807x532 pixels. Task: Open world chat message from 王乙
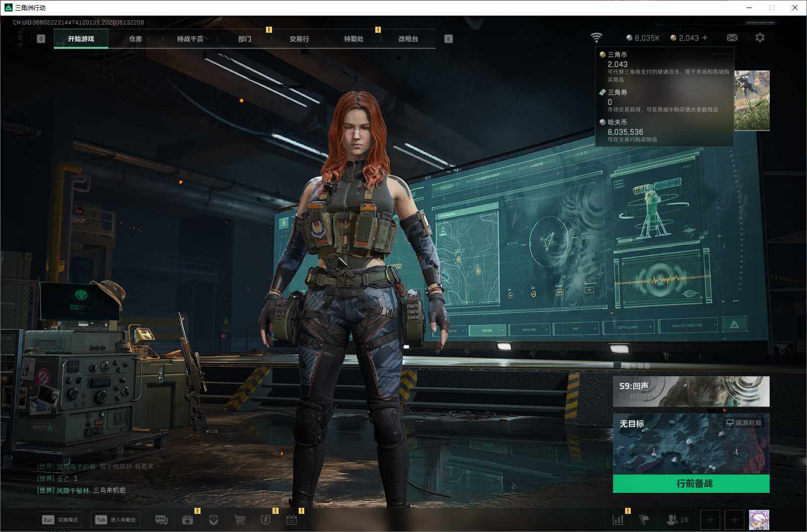click(57, 478)
